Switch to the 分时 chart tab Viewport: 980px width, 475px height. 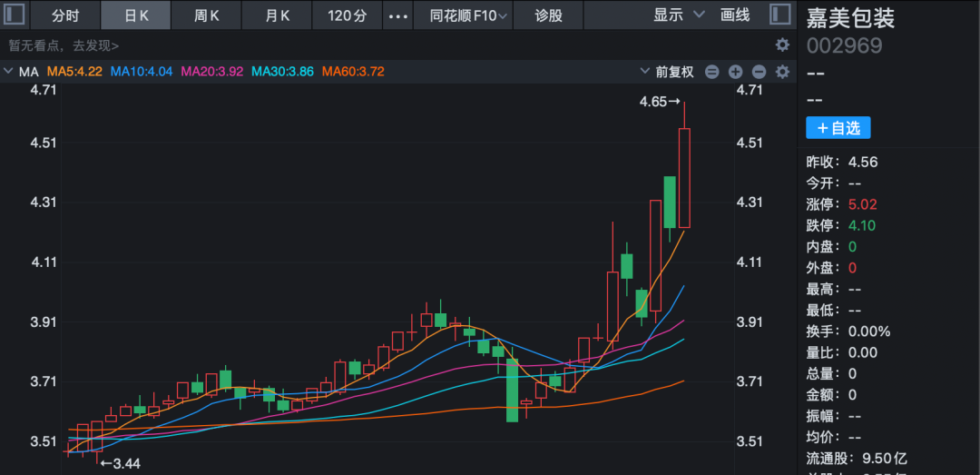pos(65,15)
